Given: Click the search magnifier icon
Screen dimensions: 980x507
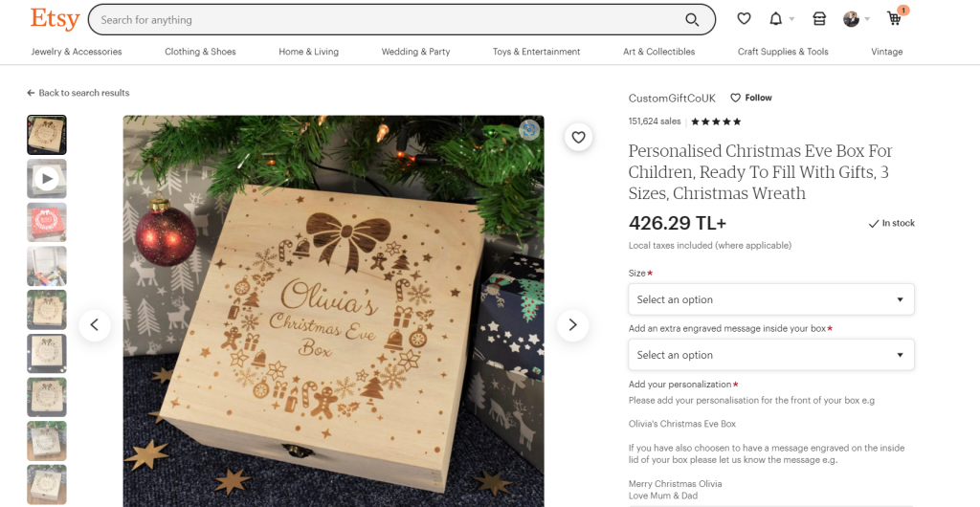Looking at the screenshot, I should [692, 19].
